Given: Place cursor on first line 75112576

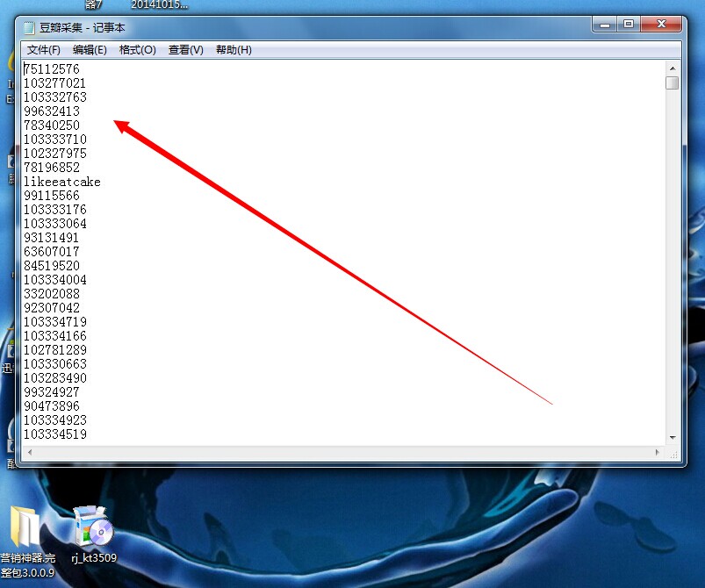Looking at the screenshot, I should tap(52, 69).
